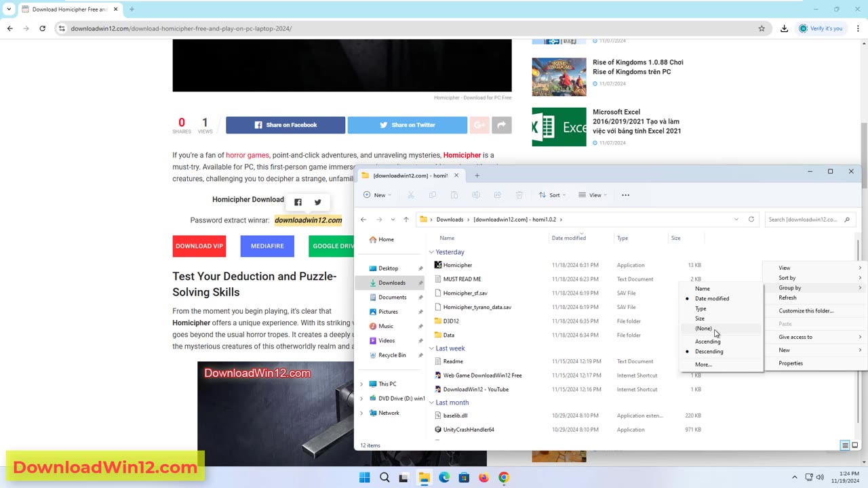
Task: Click the Facebook icon in the share popup
Action: (298, 202)
